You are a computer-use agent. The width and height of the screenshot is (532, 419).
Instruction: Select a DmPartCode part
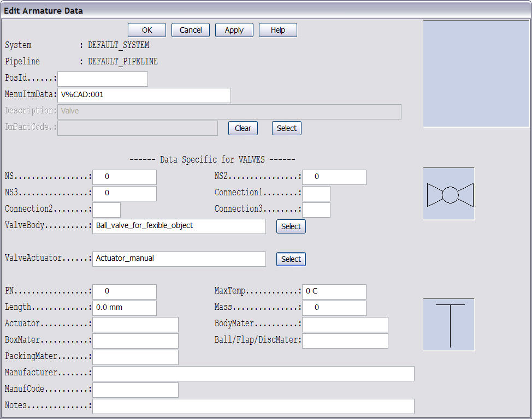[286, 128]
